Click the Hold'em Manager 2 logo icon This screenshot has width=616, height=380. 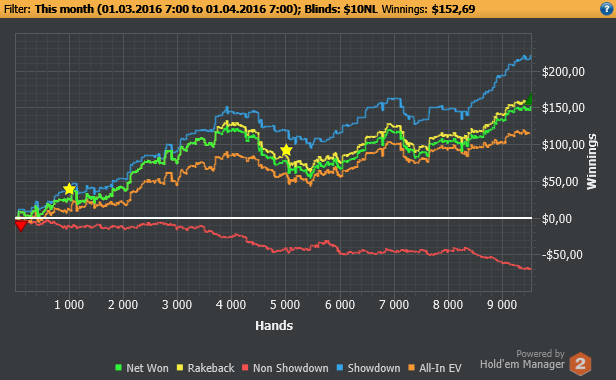click(x=580, y=364)
